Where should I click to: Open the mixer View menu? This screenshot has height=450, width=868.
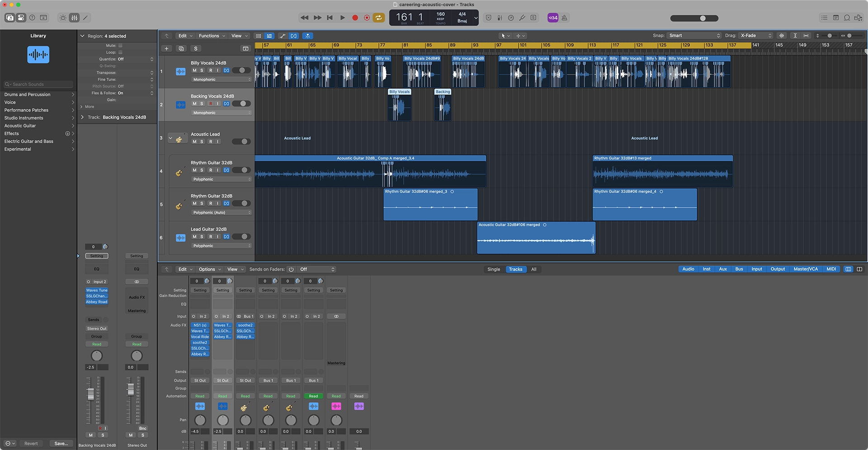235,269
